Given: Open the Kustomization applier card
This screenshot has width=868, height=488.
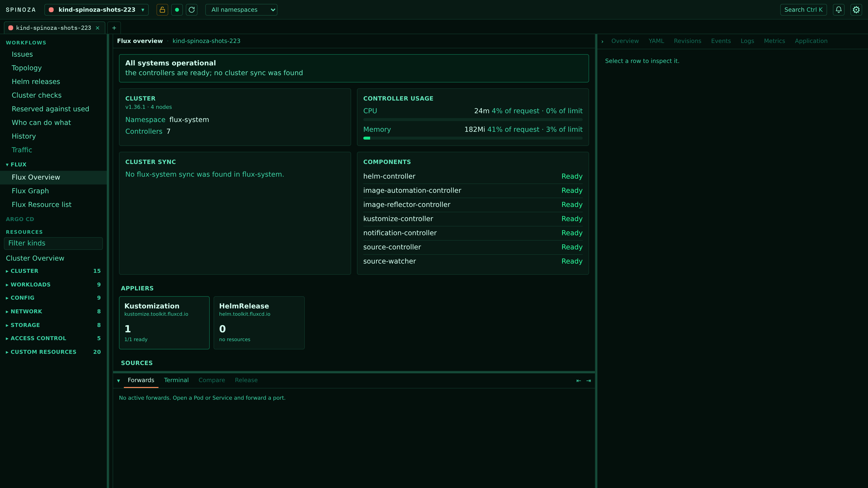Looking at the screenshot, I should click(x=164, y=323).
